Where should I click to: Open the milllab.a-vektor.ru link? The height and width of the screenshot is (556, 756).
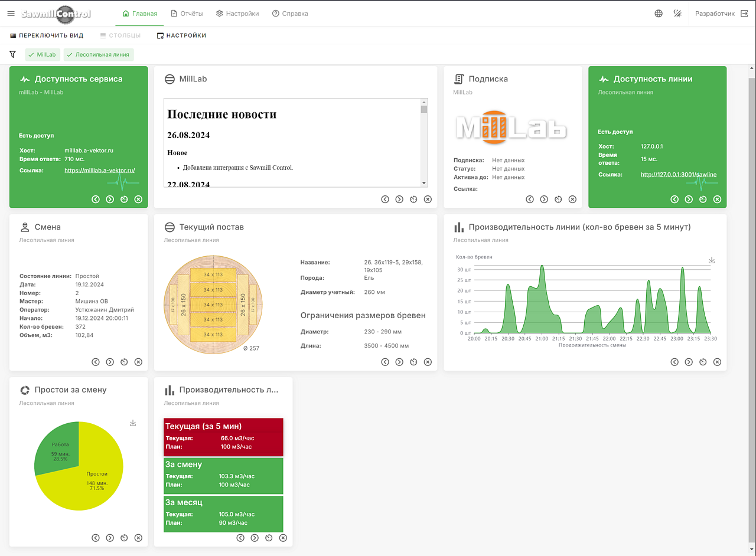coord(100,171)
